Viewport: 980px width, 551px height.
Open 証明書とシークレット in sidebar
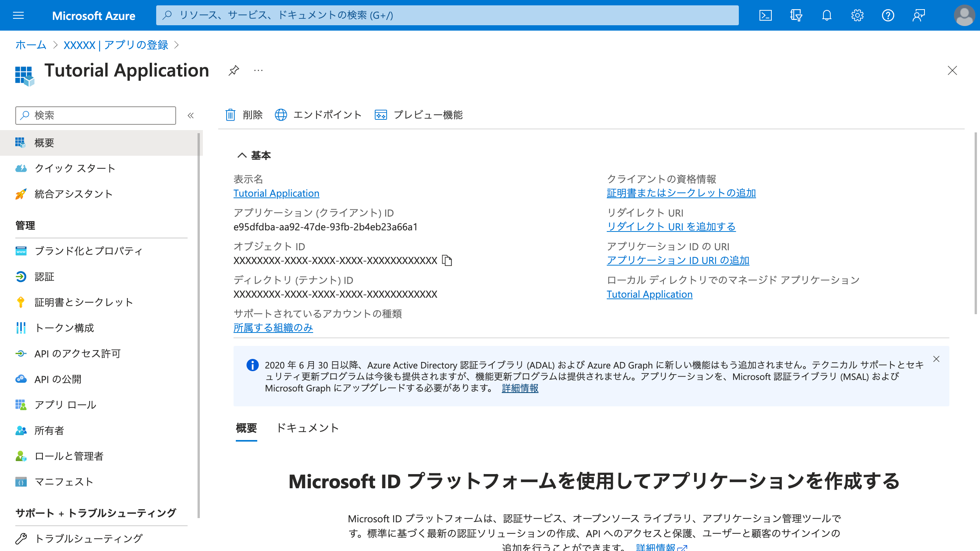pos(83,302)
